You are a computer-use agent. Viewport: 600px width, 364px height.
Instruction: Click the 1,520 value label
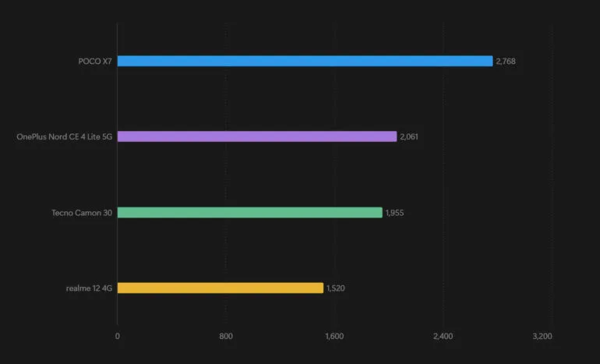[x=336, y=288]
